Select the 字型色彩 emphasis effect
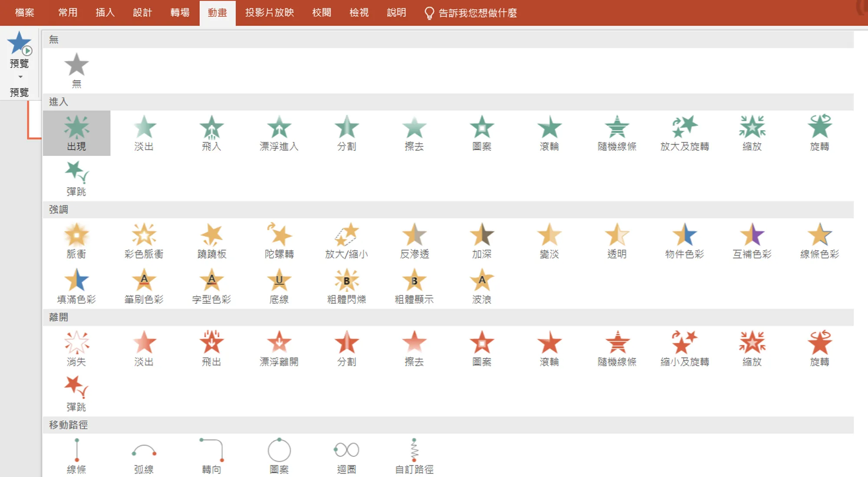 [x=211, y=286]
